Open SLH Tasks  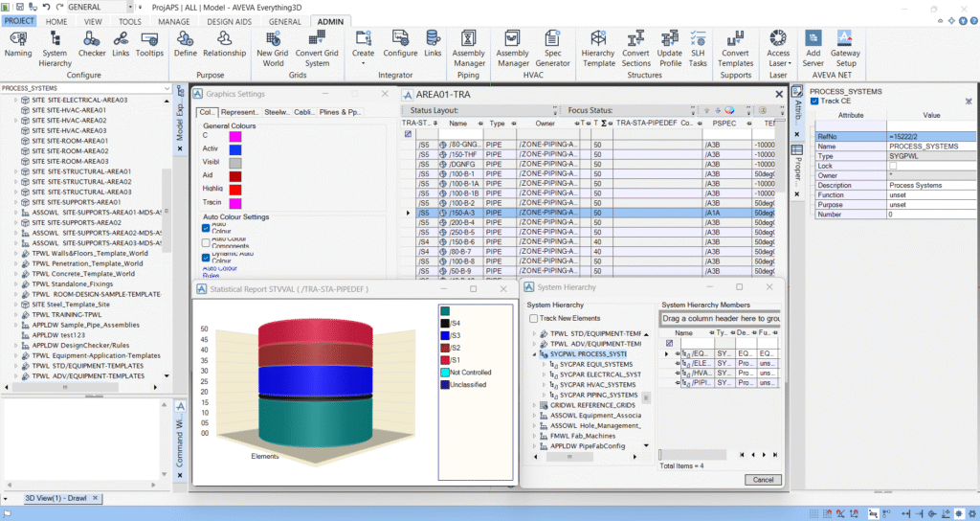(x=698, y=50)
